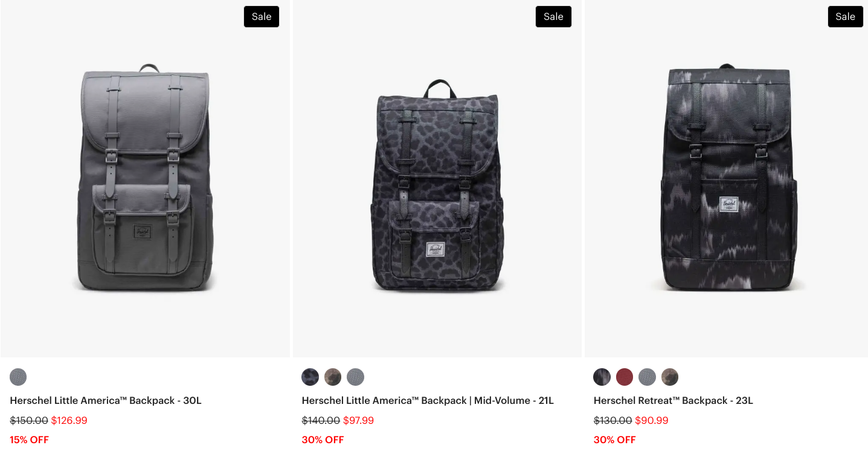Pick the red swatch for Retreat Backpack
Viewport: 868px width, 471px height.
625,377
